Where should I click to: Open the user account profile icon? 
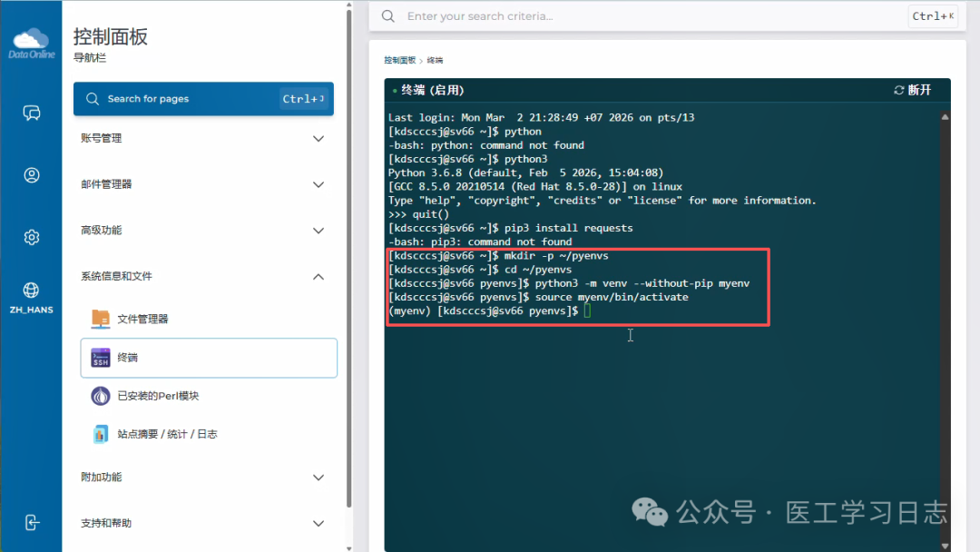coord(32,175)
